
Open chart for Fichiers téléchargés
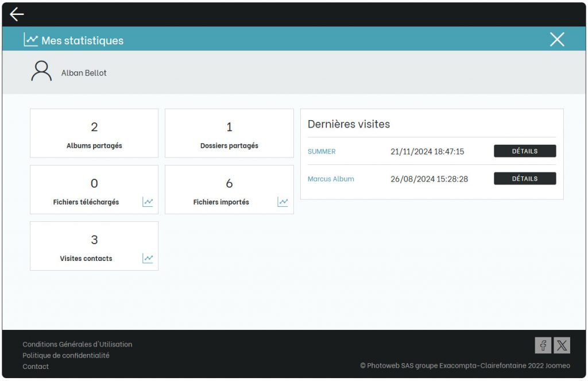click(x=148, y=202)
